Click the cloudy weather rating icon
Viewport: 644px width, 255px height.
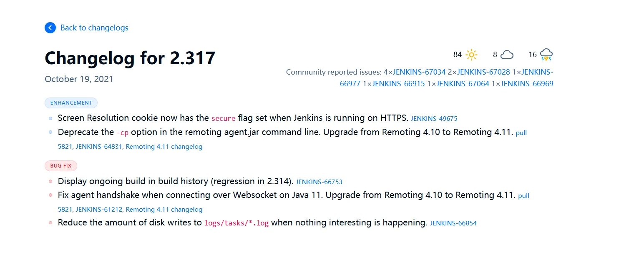pos(507,55)
